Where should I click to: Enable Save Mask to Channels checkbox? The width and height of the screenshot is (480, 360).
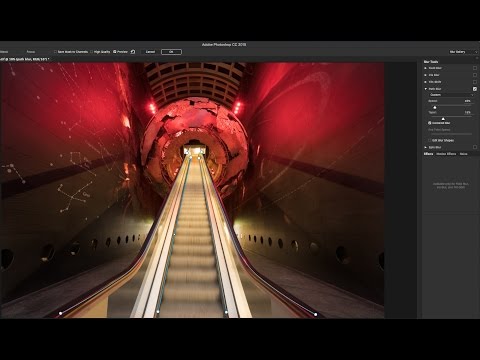(56, 52)
